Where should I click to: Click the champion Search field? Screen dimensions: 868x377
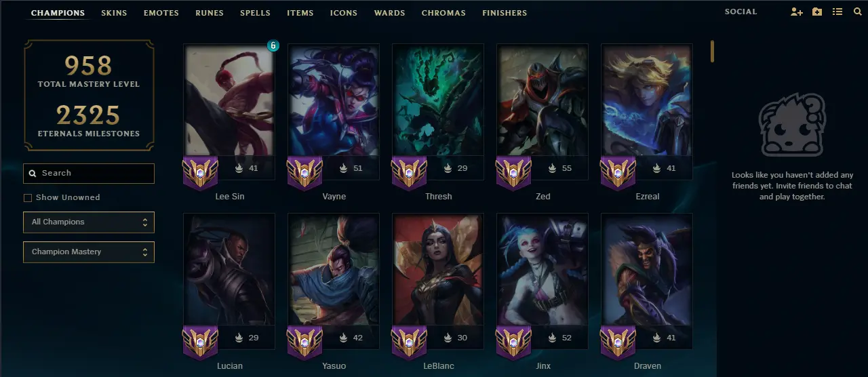pos(89,174)
